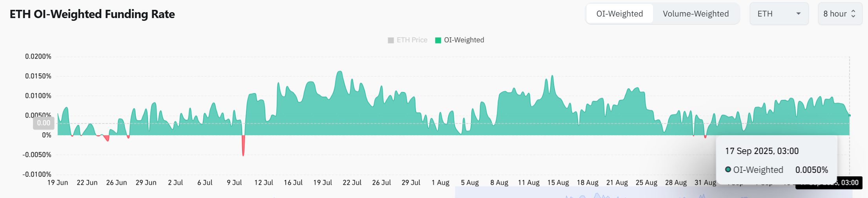Click the caret arrow in ETH selector

click(x=798, y=14)
